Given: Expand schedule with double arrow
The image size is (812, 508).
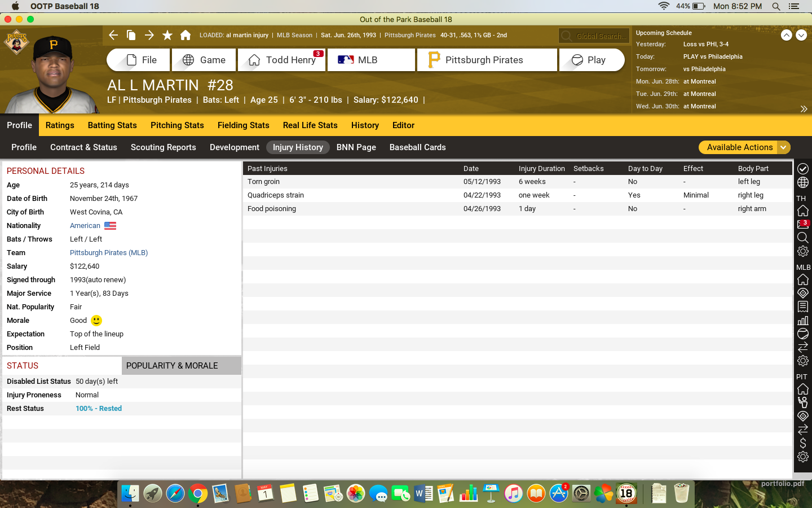Looking at the screenshot, I should (804, 109).
